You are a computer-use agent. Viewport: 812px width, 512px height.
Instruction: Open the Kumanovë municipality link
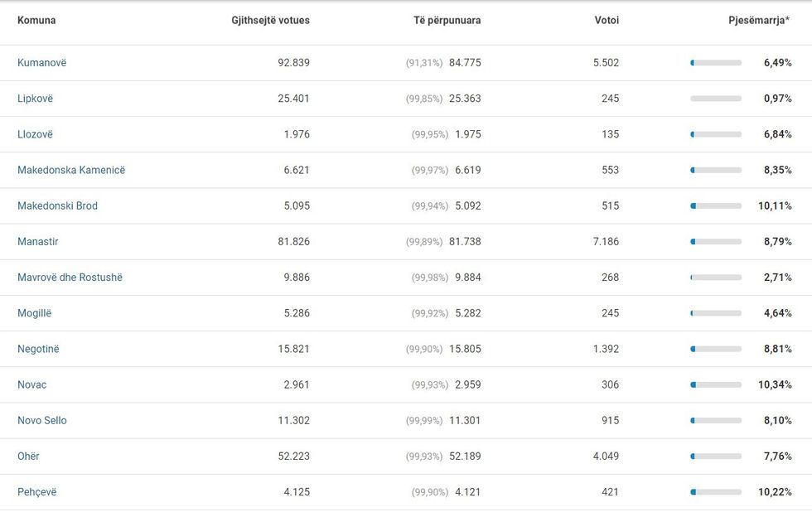point(41,63)
